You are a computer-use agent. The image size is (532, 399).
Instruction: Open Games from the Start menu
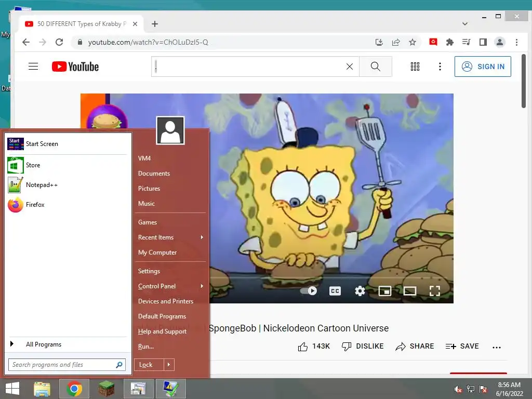pos(170,222)
